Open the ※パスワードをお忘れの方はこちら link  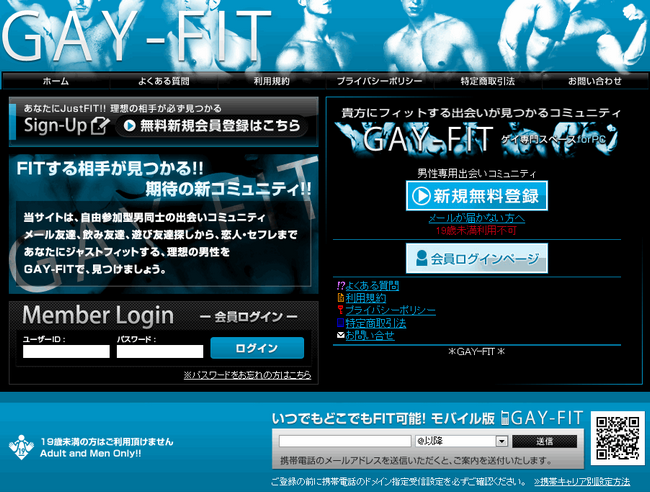coord(247,375)
